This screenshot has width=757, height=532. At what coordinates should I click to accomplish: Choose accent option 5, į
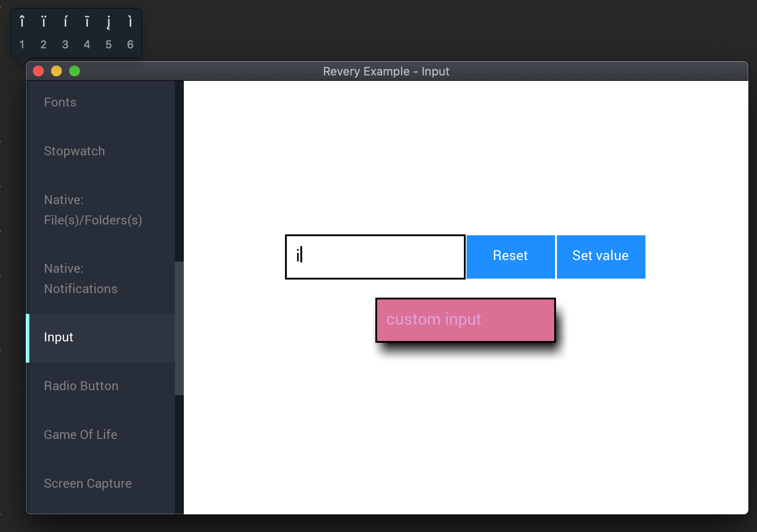[x=109, y=33]
